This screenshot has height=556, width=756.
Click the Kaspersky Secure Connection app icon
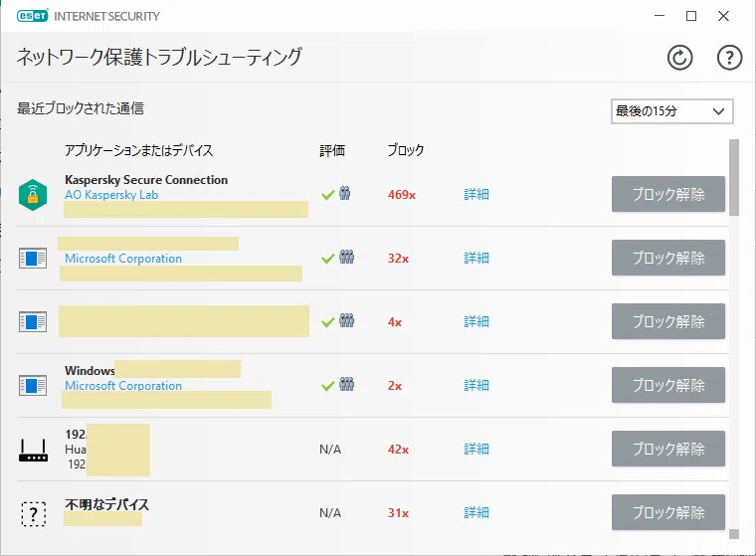33,194
